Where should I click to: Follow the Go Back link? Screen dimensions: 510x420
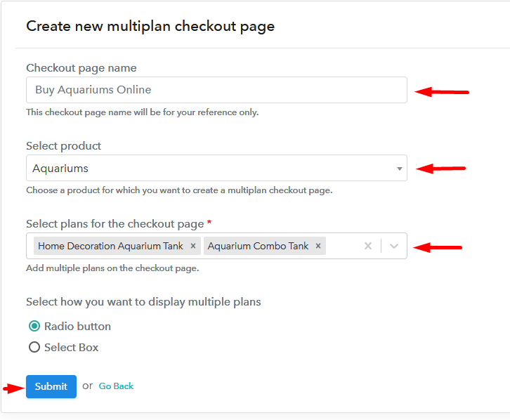coord(116,386)
